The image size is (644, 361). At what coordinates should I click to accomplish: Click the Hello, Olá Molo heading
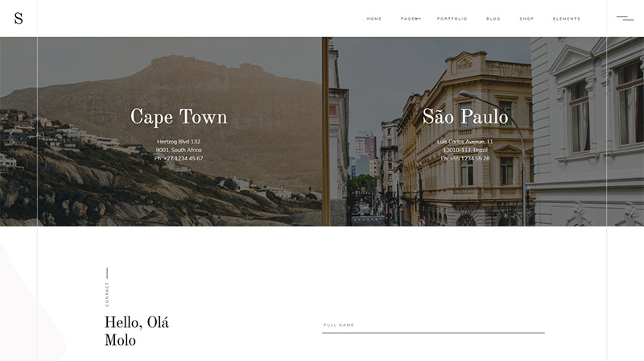point(137,331)
